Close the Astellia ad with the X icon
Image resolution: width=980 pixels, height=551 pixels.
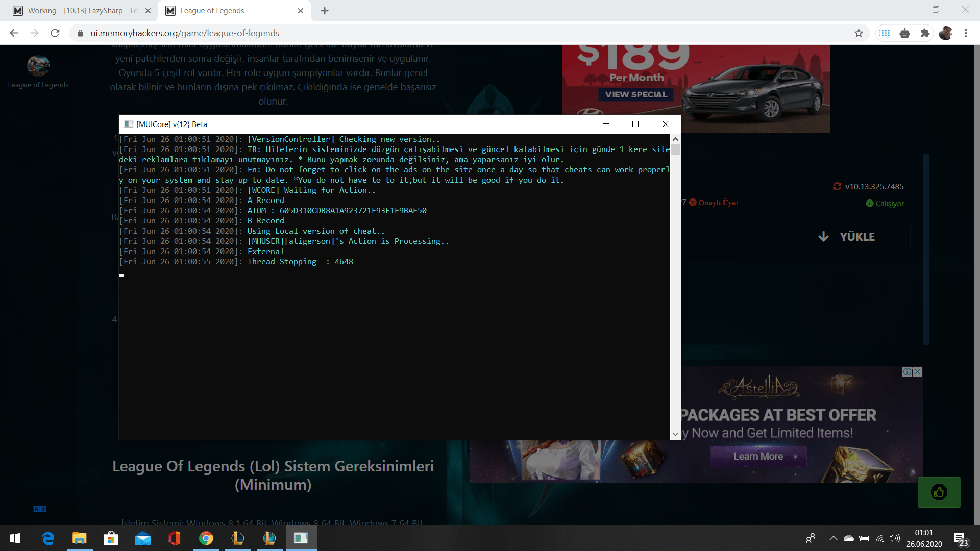click(x=917, y=371)
